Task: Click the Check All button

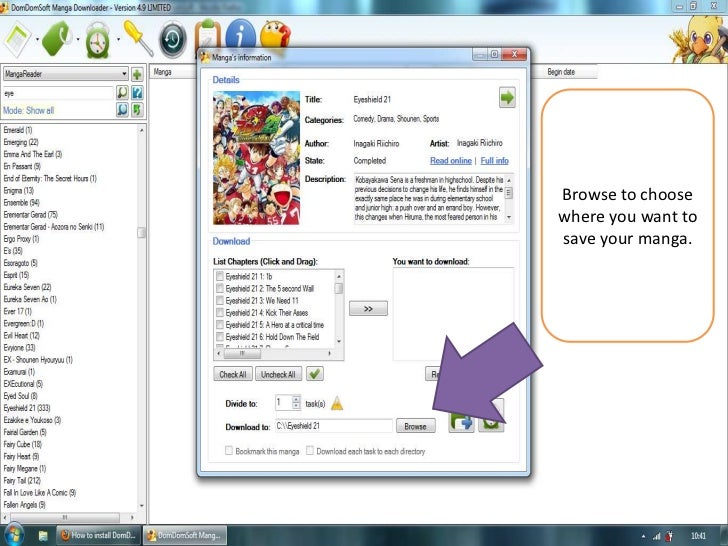Action: point(233,374)
